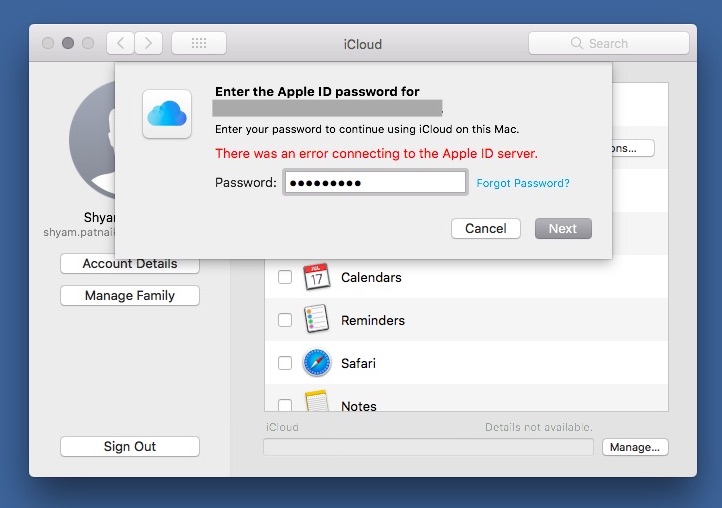The height and width of the screenshot is (508, 722).
Task: Open Account Details
Action: (130, 265)
